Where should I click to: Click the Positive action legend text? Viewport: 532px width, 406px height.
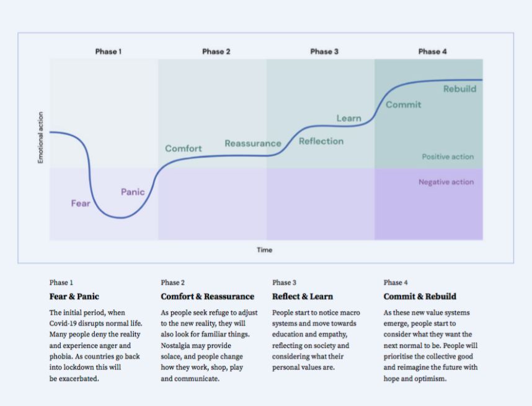(448, 157)
